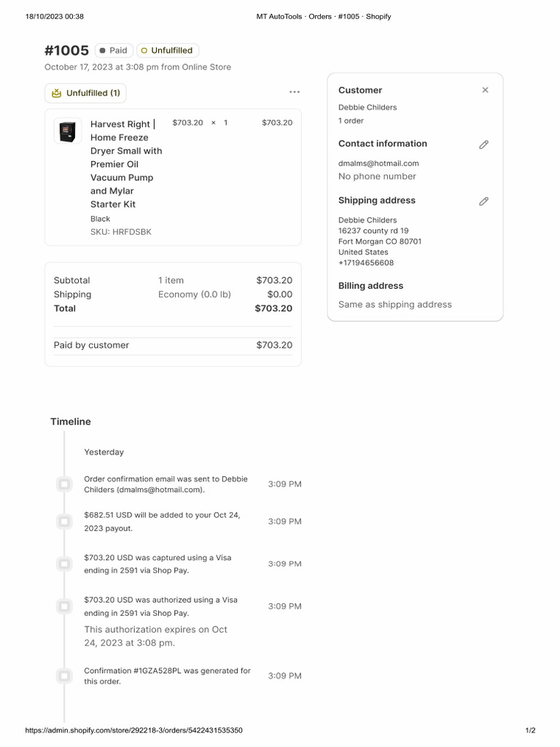Click the admin.shopify.com URL at page bottom

pos(133,730)
